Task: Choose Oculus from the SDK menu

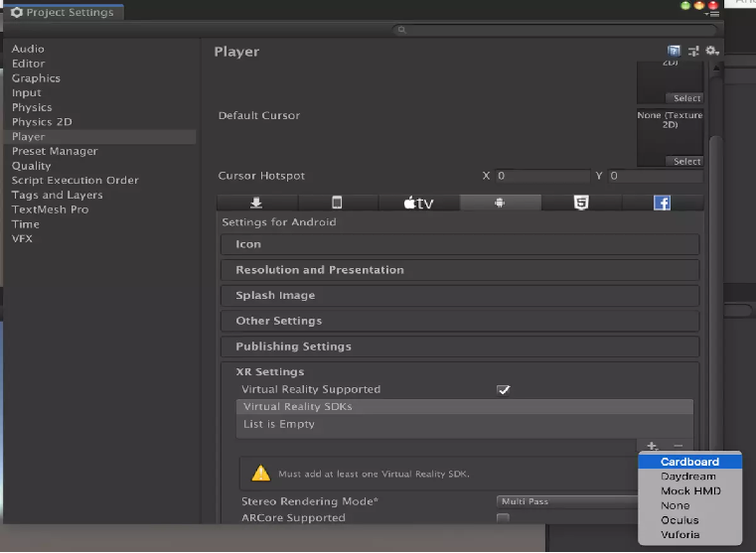Action: (690, 520)
